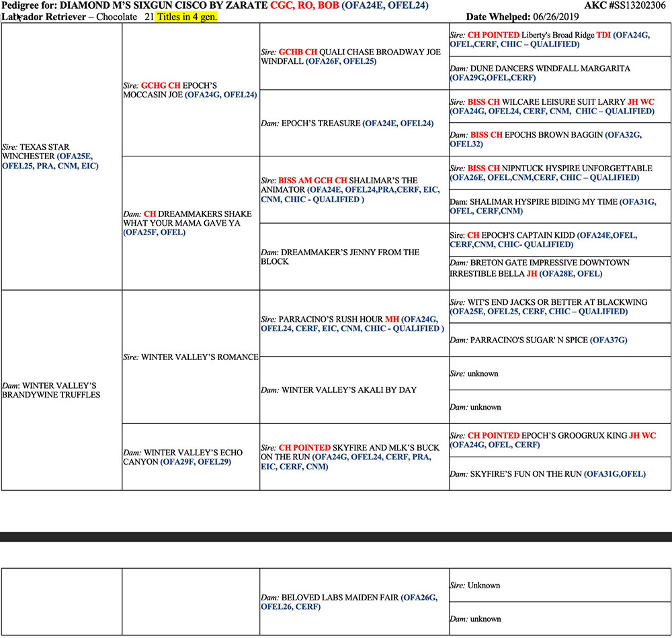Click WINTER VALLEY'S ECHO CANYON dam entry

[x=190, y=457]
